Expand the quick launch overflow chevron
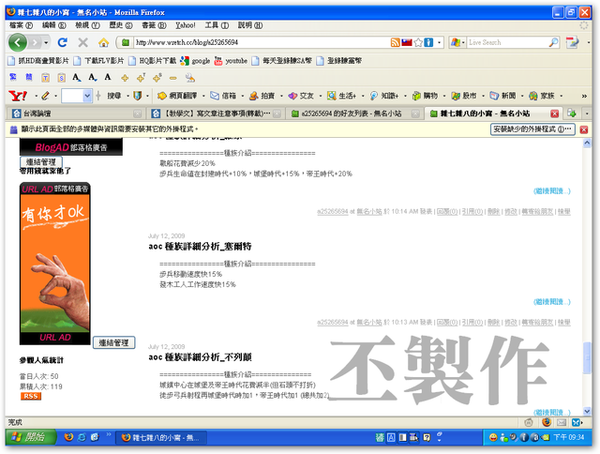This screenshot has width=600, height=454. [108, 434]
